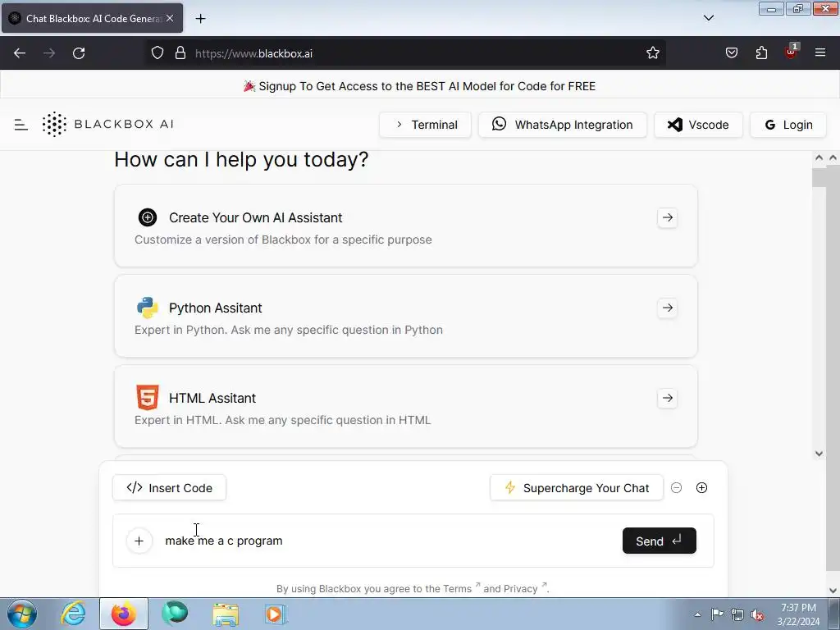Open the tracking protection shield icon
This screenshot has width=840, height=630.
click(x=157, y=53)
